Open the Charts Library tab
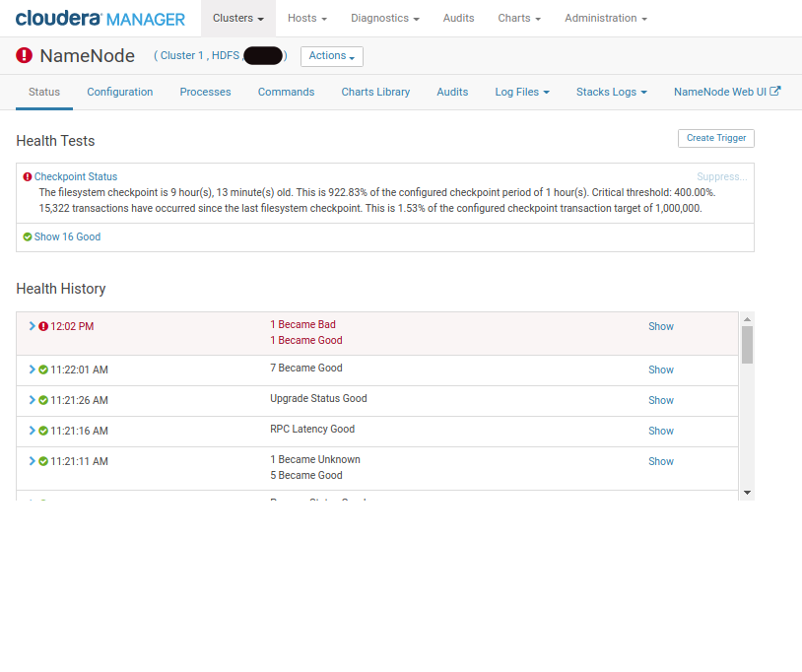 [375, 92]
